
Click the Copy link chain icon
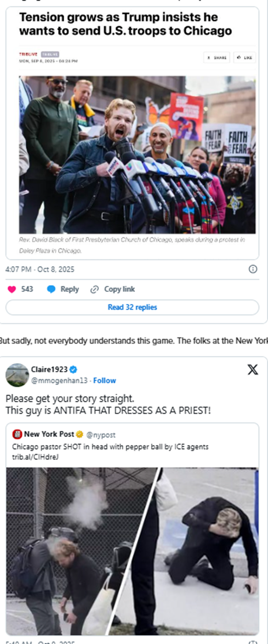tap(94, 289)
